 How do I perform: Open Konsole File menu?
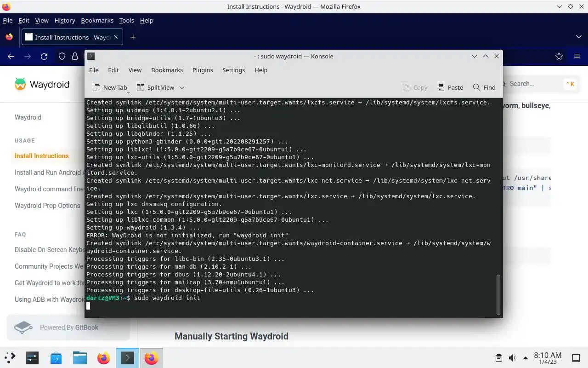(x=94, y=70)
